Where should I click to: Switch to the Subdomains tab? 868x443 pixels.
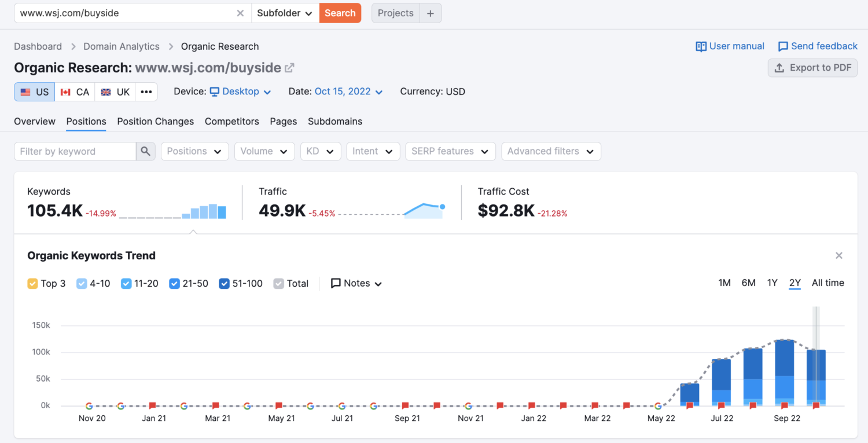click(x=335, y=122)
